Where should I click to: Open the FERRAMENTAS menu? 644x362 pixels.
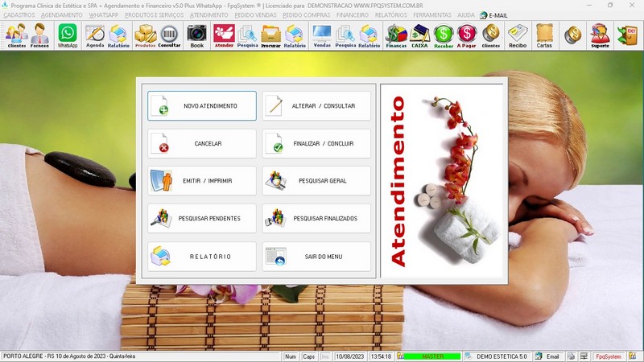point(432,15)
